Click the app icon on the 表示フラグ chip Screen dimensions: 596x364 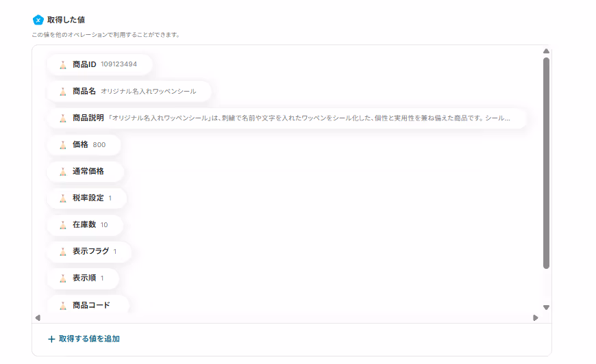pyautogui.click(x=63, y=252)
